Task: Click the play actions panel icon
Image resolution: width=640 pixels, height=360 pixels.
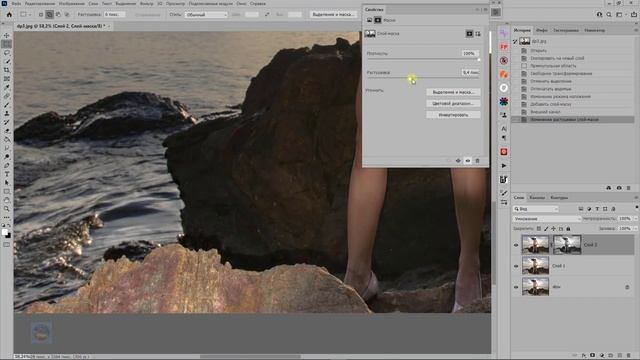Action: point(504,166)
